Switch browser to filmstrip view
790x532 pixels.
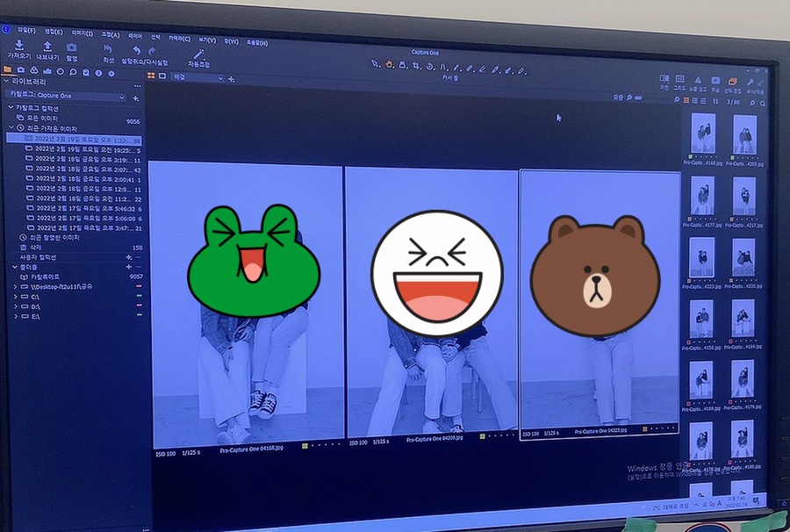tap(703, 101)
